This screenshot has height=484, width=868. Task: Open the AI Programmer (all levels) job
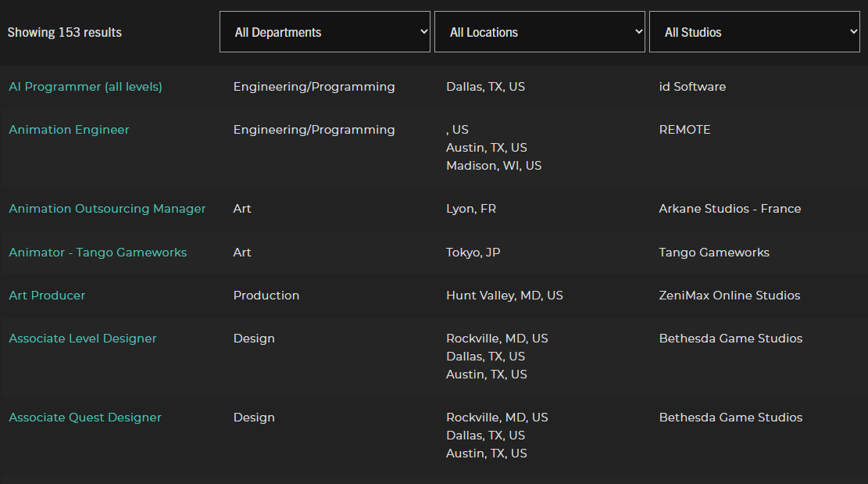(x=86, y=87)
